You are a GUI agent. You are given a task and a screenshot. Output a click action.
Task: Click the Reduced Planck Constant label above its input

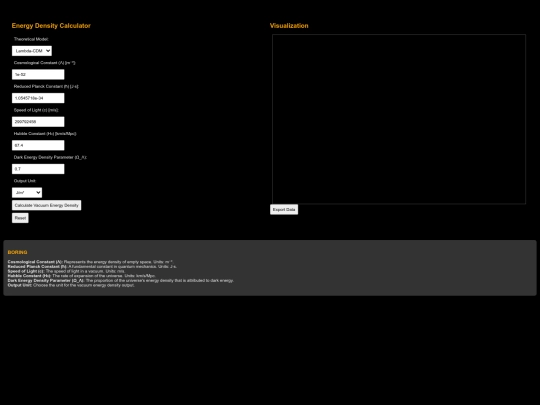pos(46,86)
